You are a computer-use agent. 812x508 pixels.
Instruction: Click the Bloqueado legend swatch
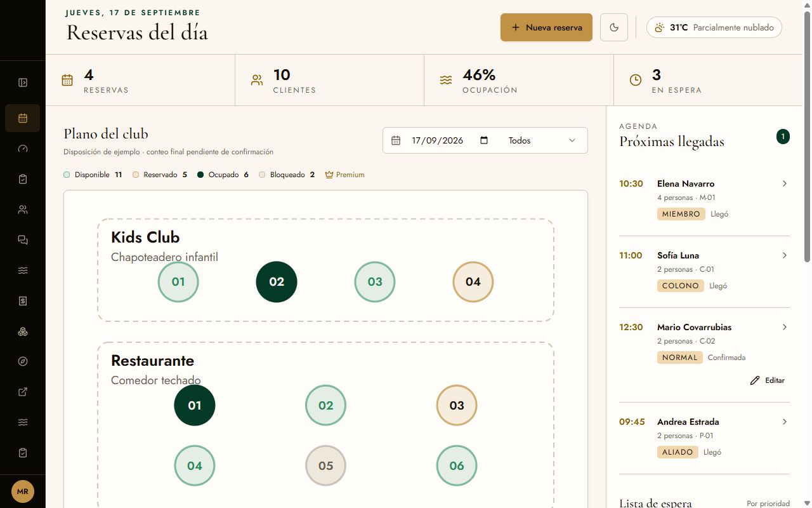coord(262,175)
